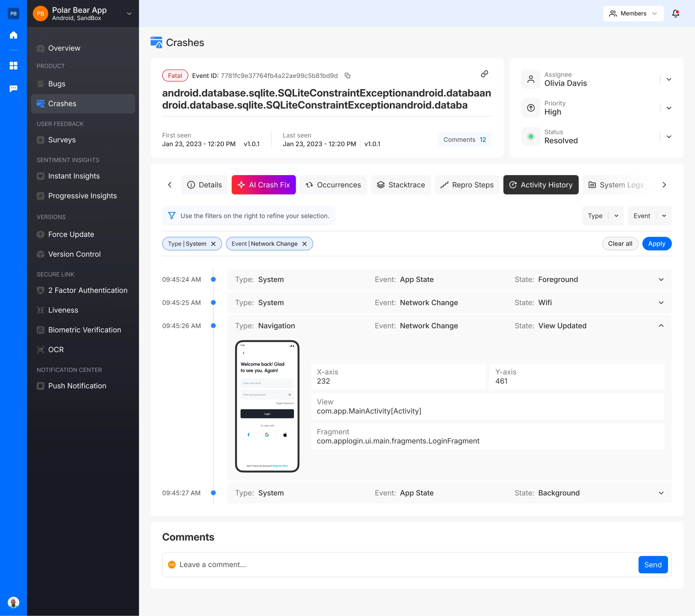695x616 pixels.
Task: Click the Clear all button
Action: pyautogui.click(x=620, y=244)
